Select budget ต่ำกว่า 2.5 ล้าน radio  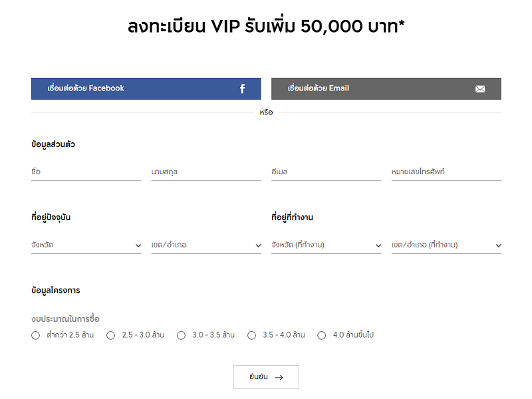(35, 336)
